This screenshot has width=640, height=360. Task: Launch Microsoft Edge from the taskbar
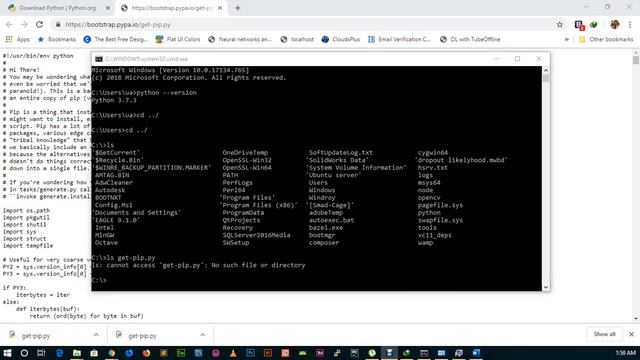coord(60,353)
